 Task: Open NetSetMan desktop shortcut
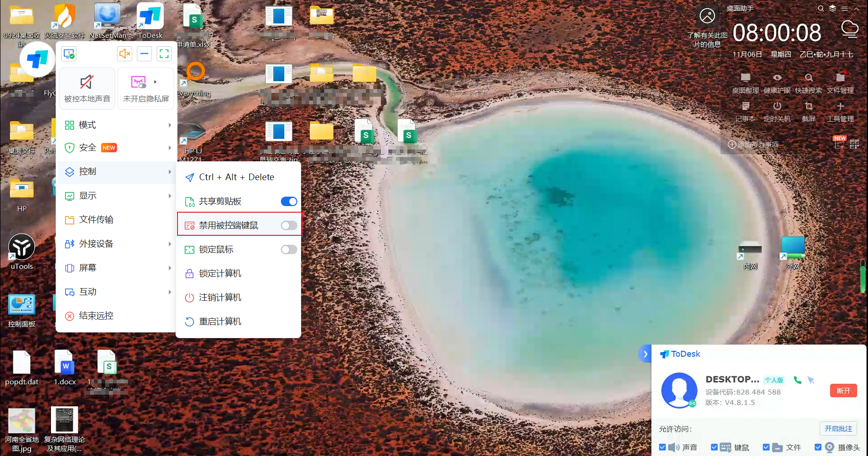[x=108, y=21]
